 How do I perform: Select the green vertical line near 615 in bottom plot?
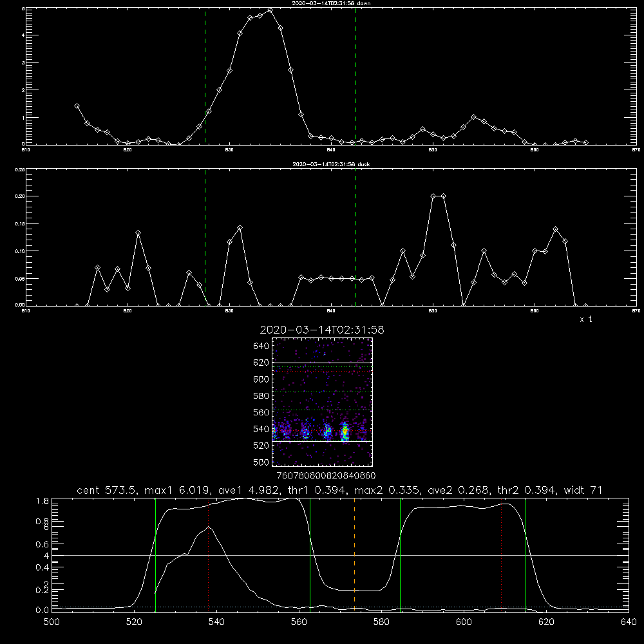526,555
